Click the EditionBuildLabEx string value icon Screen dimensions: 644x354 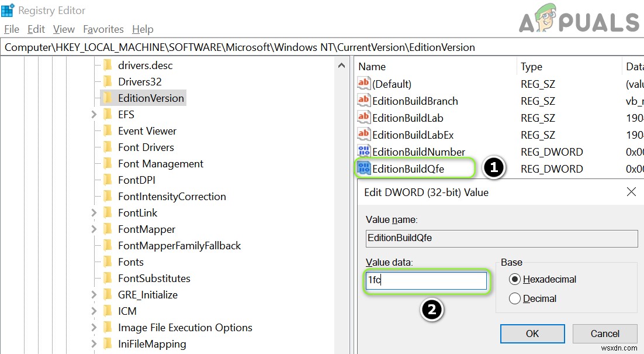(x=363, y=135)
